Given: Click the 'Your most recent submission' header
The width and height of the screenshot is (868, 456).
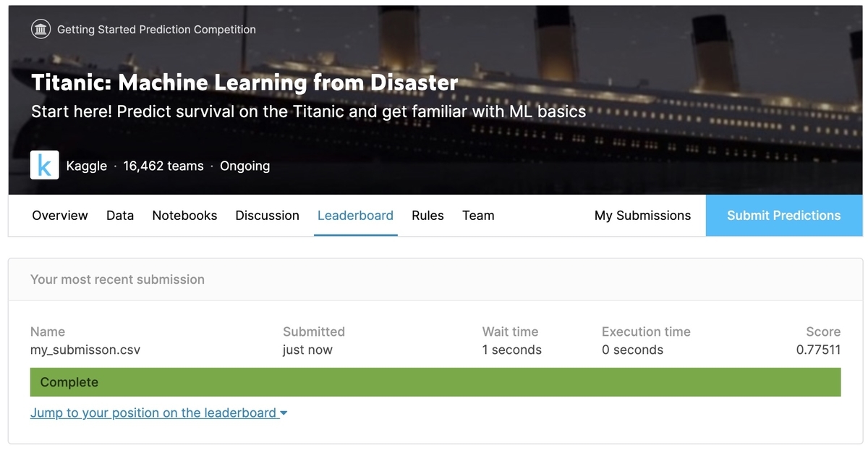Looking at the screenshot, I should coord(117,279).
